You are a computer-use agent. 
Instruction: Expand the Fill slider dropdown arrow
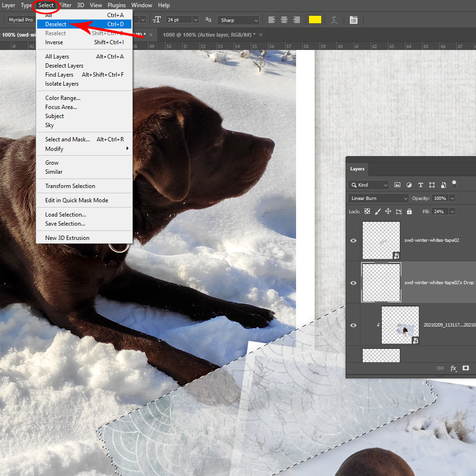[x=452, y=212]
